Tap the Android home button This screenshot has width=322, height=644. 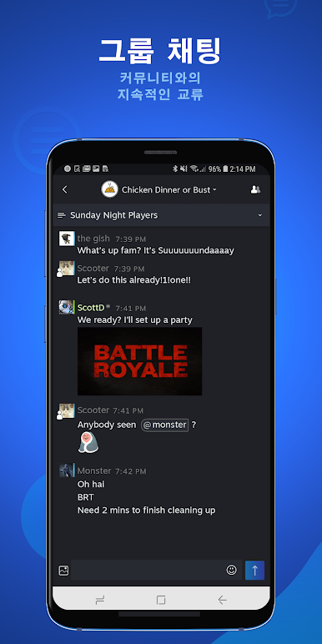161,600
